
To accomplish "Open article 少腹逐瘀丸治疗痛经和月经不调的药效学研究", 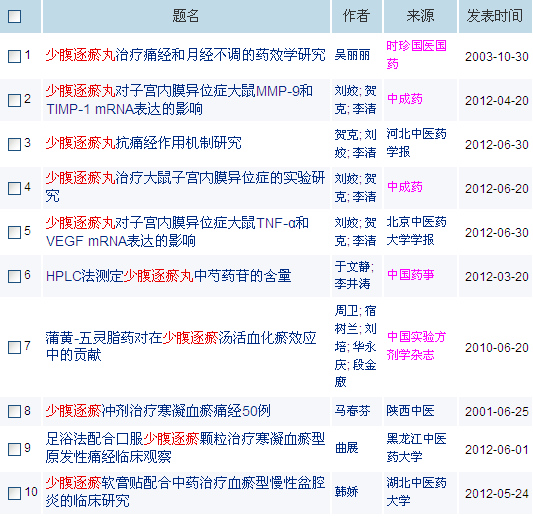I will click(186, 55).
